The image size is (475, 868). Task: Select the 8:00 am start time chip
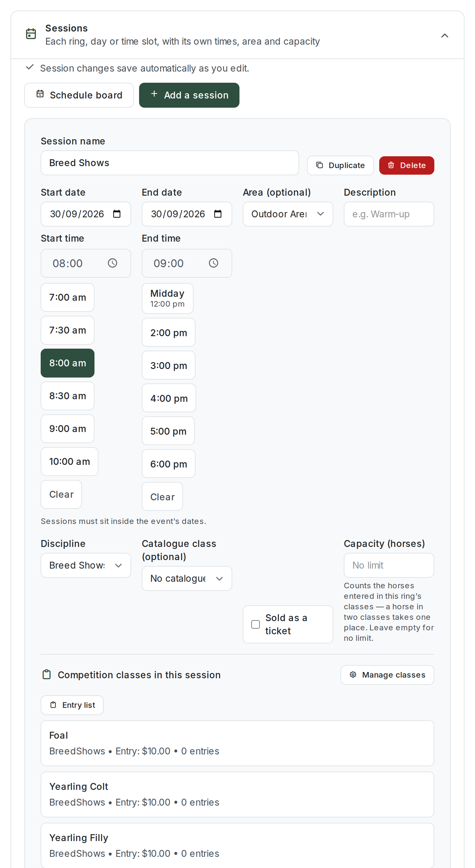(67, 363)
